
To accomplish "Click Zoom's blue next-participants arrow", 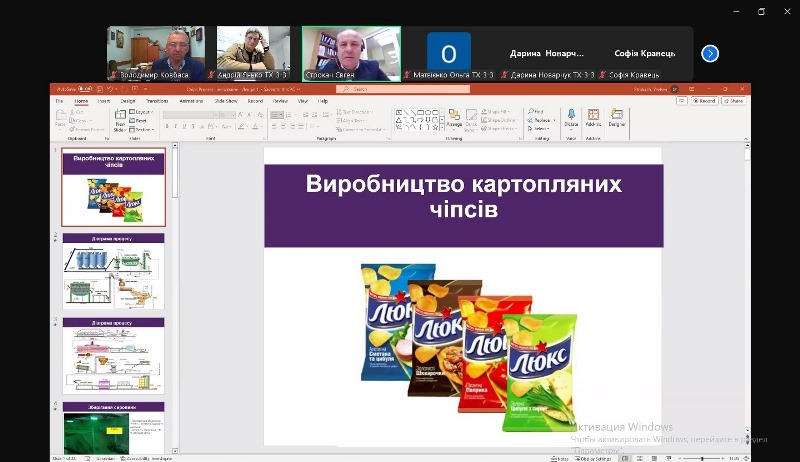I will click(710, 54).
